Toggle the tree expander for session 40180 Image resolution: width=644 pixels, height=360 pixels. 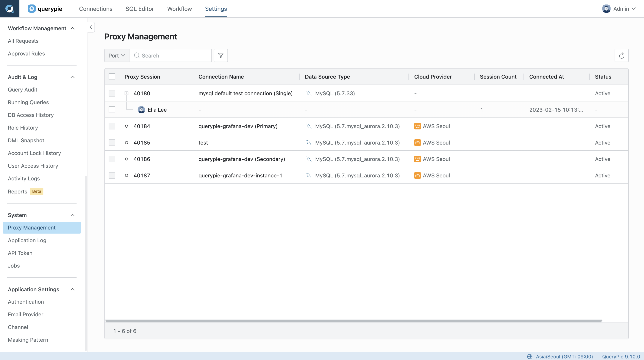pyautogui.click(x=126, y=93)
